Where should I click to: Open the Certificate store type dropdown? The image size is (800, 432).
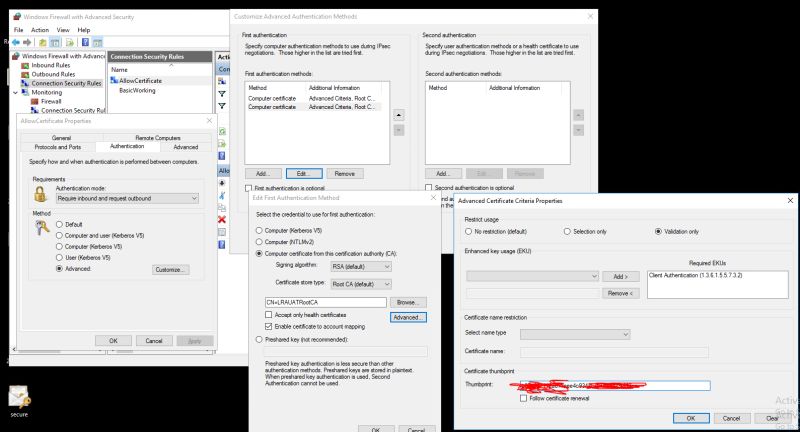[361, 284]
